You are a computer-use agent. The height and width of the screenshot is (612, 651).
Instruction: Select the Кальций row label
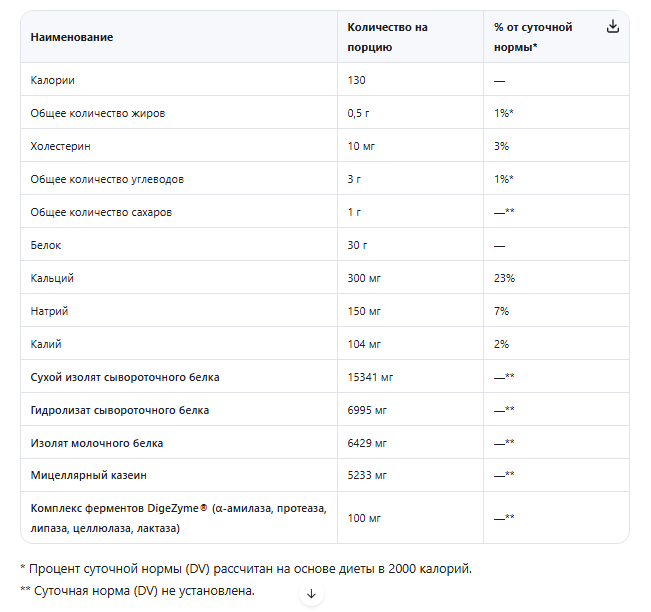click(53, 278)
